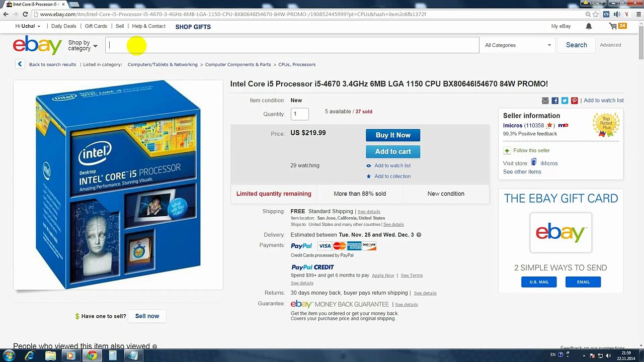Viewport: 644px width, 362px height.
Task: Open the All Categories dropdown
Action: (518, 45)
